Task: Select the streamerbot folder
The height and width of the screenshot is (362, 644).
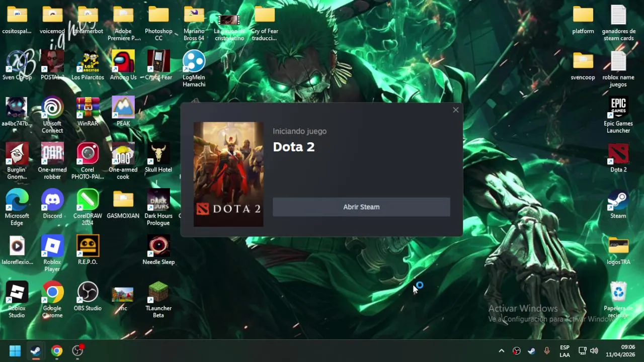Action: (88, 19)
